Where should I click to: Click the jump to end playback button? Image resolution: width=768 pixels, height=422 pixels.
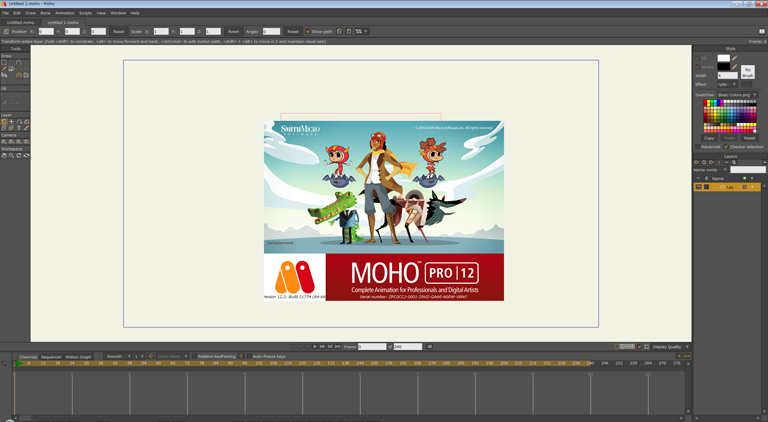point(337,347)
